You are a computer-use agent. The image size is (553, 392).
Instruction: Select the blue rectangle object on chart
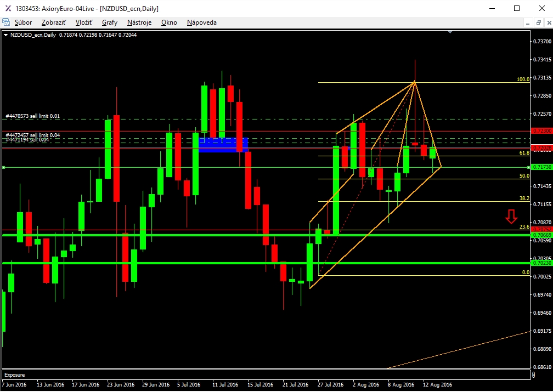(223, 145)
